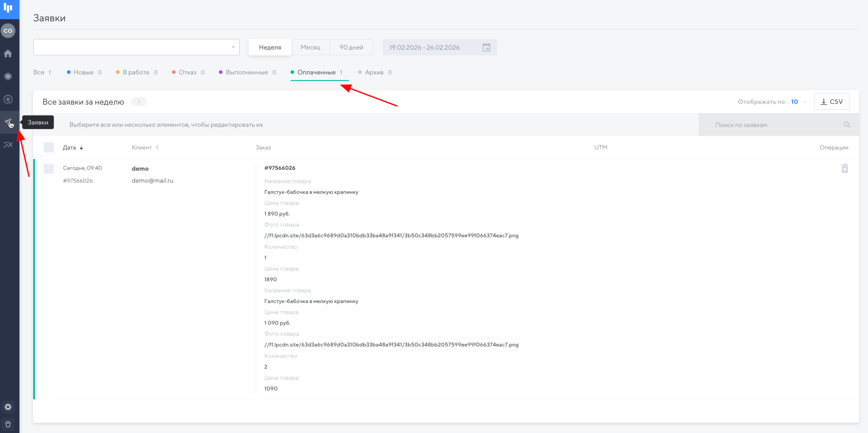This screenshot has height=433, width=868.
Task: Delete order #97566026 with trash icon
Action: [x=844, y=168]
